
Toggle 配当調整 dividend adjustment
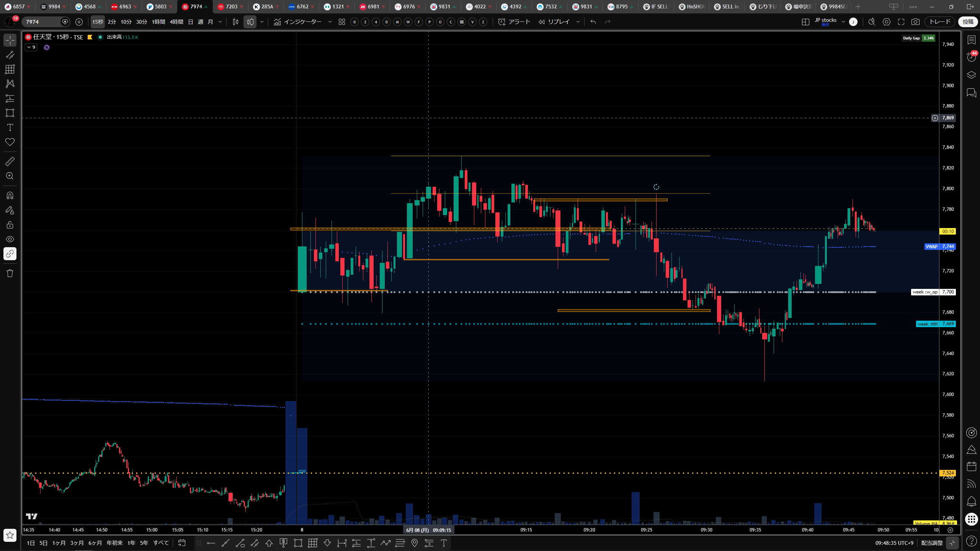pos(932,543)
